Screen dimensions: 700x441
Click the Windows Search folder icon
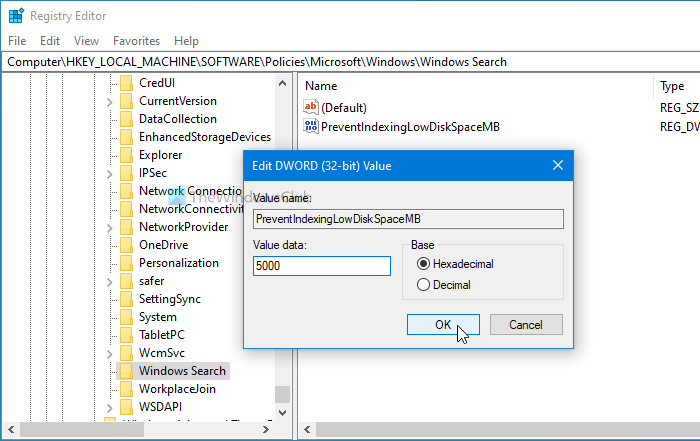click(x=126, y=371)
